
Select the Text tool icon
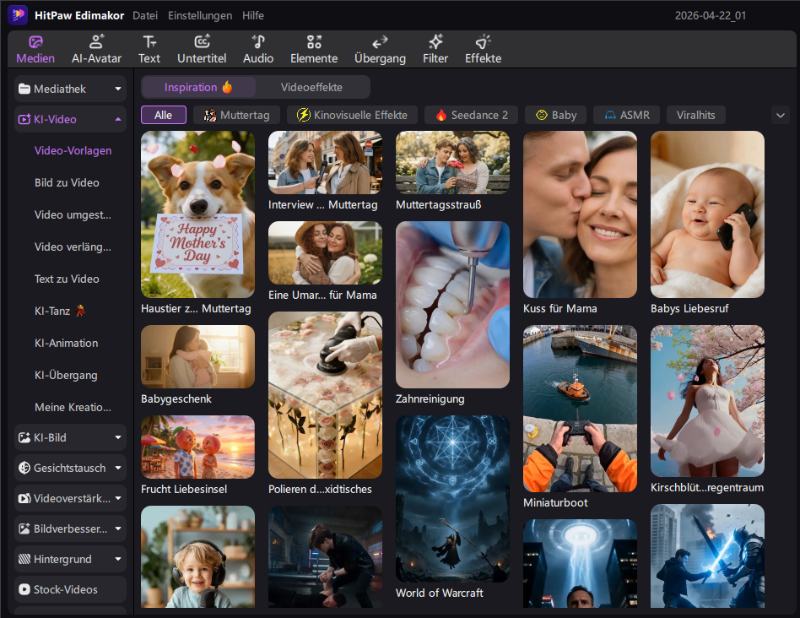[149, 48]
